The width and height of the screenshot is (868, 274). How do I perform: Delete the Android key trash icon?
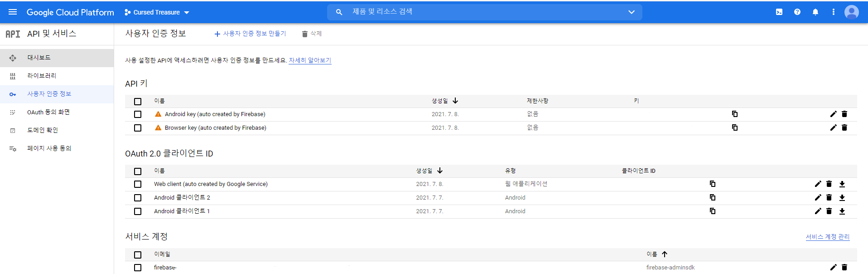(844, 114)
